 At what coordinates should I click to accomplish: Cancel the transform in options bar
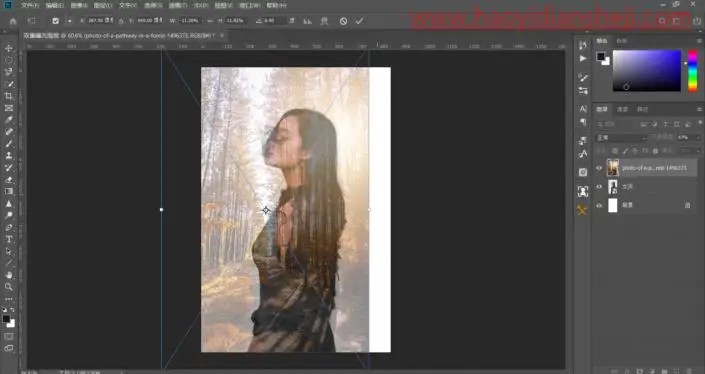point(343,21)
